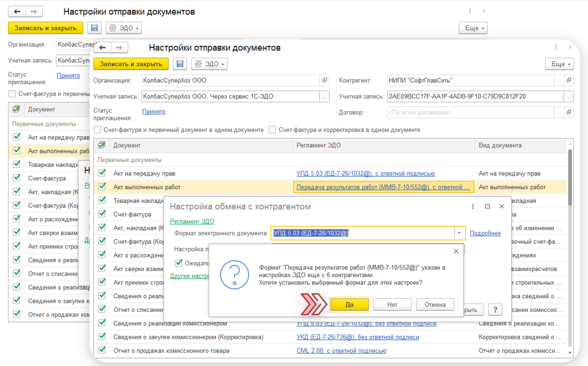Open selection icon next to Контрагент field
Screen dimensions: 588x366
point(569,80)
